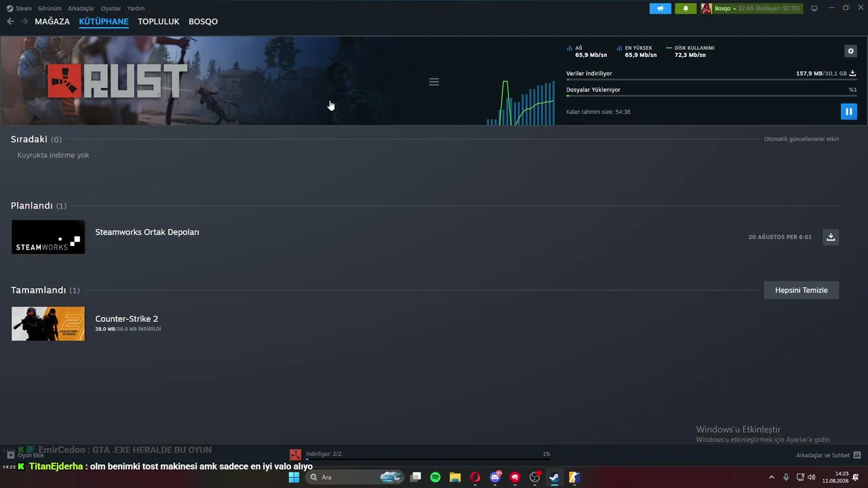
Task: Click Kalan tahmini süre: 54:38
Action: [x=598, y=112]
